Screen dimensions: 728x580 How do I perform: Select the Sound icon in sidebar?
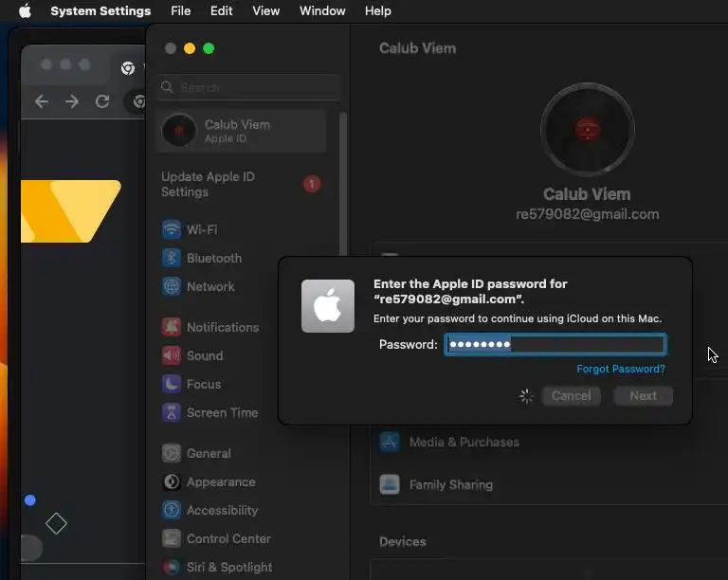[x=172, y=355]
